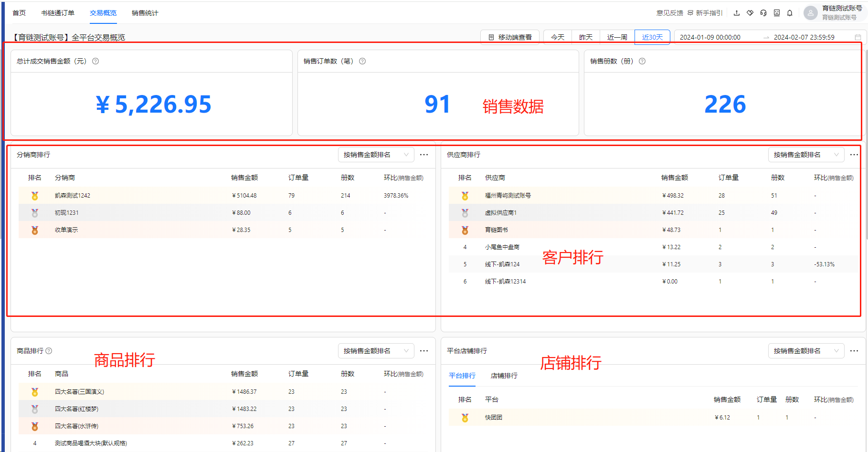Filter by 昨天
868x452 pixels.
point(586,37)
